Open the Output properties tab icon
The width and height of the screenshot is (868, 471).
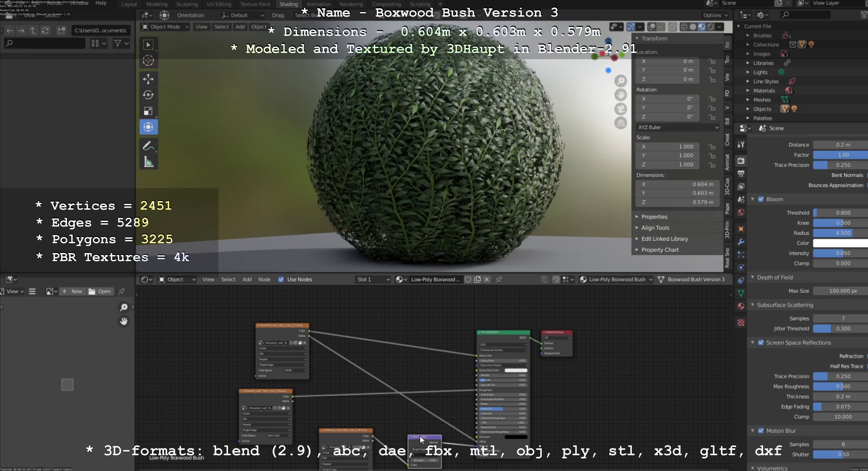[x=741, y=174]
